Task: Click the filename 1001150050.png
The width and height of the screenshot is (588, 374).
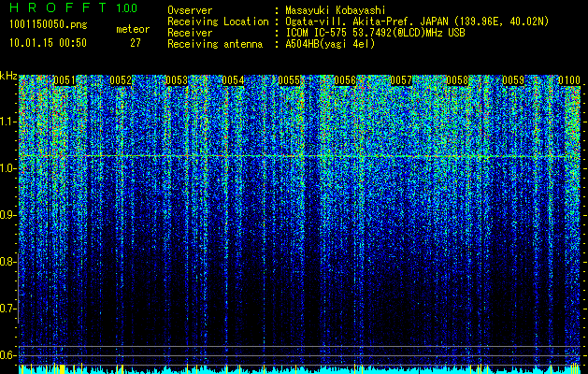Action: point(49,24)
